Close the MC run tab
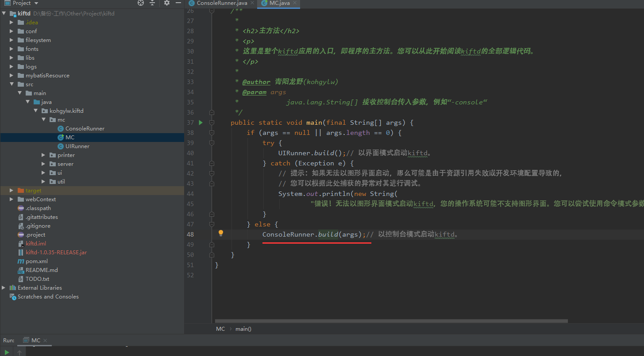The width and height of the screenshot is (644, 356). pyautogui.click(x=45, y=341)
